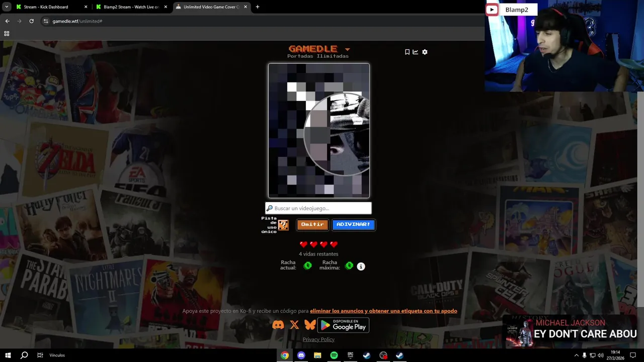Click the Vínculos taskbar toolbar label
This screenshot has width=644, height=362.
point(57,355)
